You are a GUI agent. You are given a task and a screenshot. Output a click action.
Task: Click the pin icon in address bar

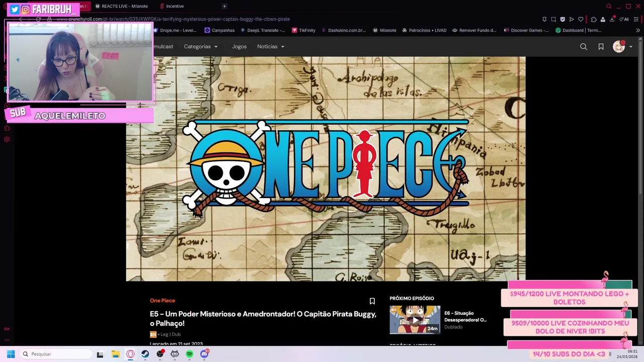point(544,19)
